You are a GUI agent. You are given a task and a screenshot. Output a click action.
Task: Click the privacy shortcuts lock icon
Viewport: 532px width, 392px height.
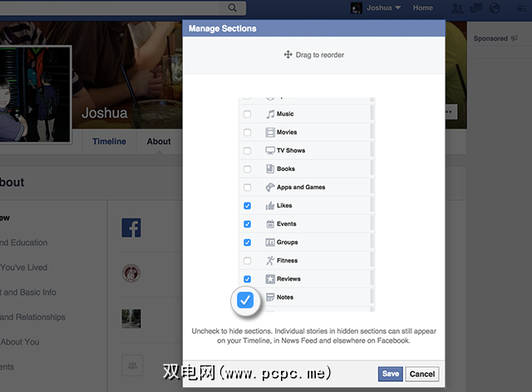point(521,8)
